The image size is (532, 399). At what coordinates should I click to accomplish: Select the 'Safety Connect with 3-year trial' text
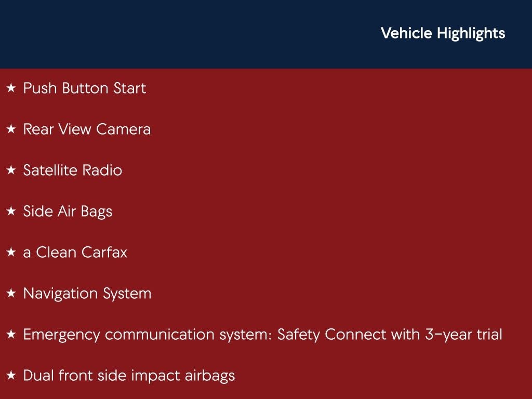pos(390,335)
